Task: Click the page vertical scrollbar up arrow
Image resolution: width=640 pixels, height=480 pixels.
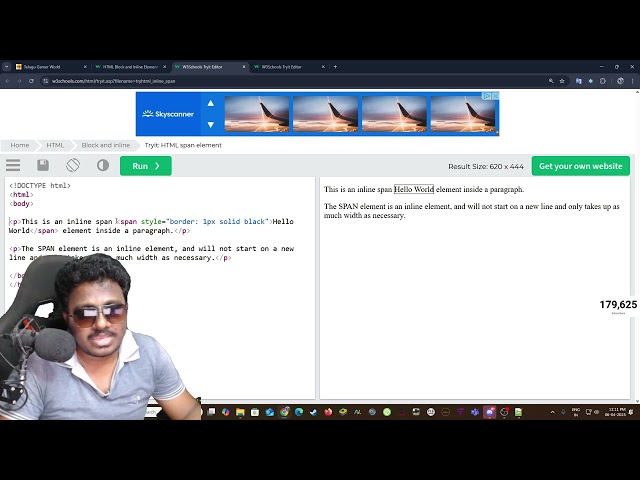Action: point(637,92)
